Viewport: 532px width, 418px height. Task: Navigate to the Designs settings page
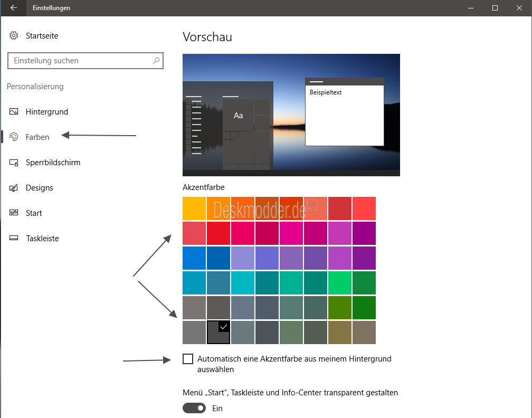point(40,187)
